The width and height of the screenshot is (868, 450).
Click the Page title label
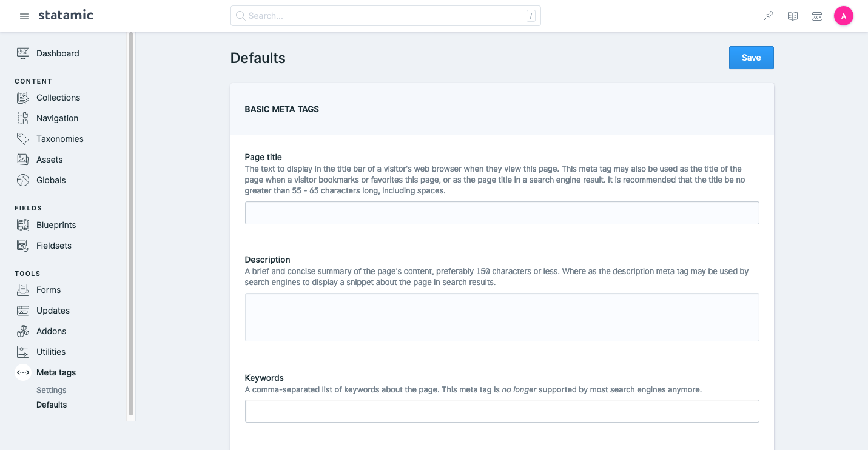coord(263,157)
